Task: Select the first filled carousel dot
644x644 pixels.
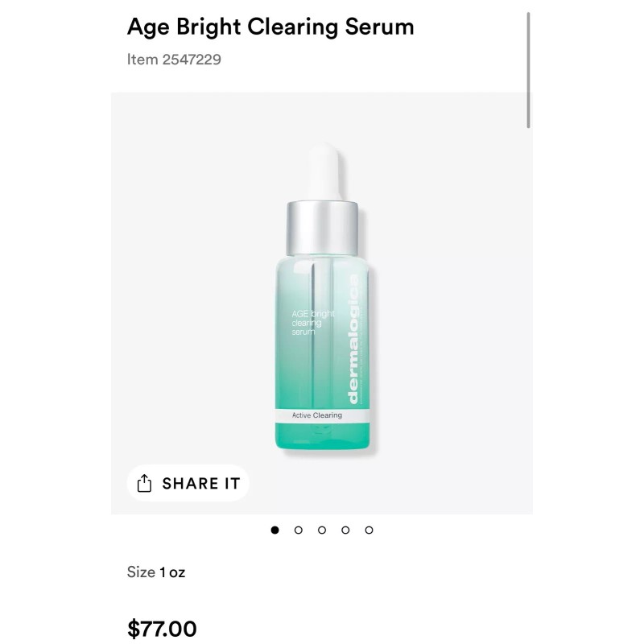Action: coord(275,530)
